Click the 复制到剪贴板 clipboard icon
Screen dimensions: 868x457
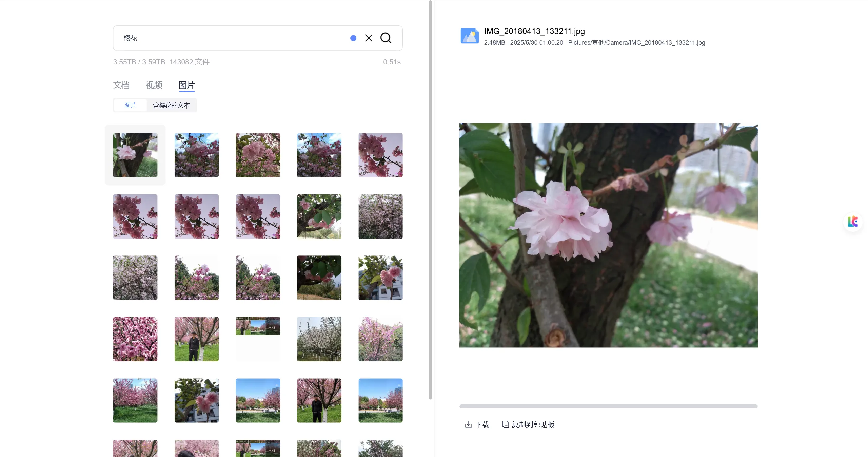(x=506, y=424)
